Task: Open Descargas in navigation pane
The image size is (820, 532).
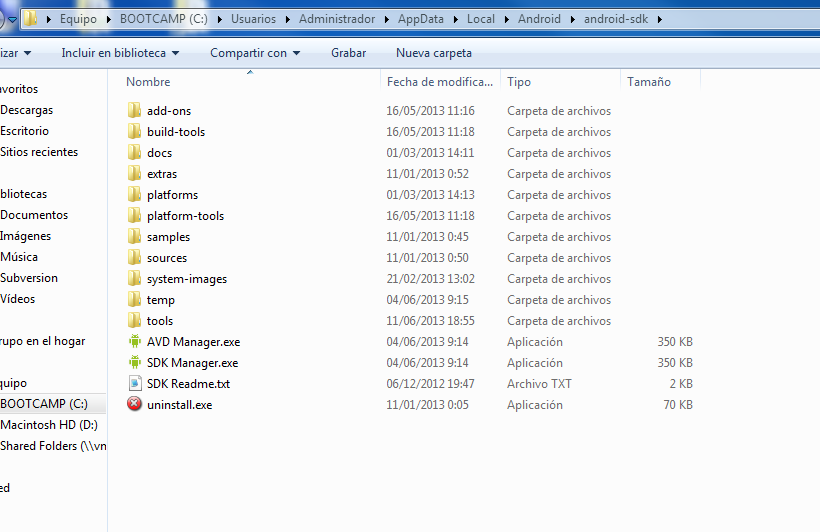Action: (27, 110)
